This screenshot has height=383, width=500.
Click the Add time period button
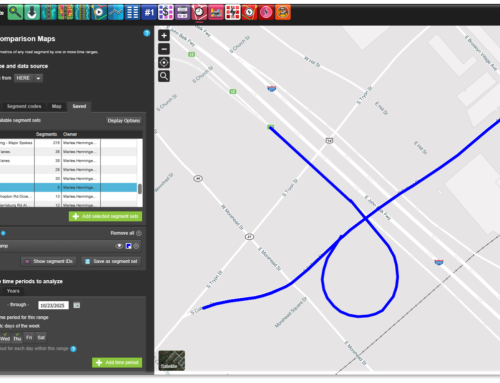pyautogui.click(x=117, y=362)
